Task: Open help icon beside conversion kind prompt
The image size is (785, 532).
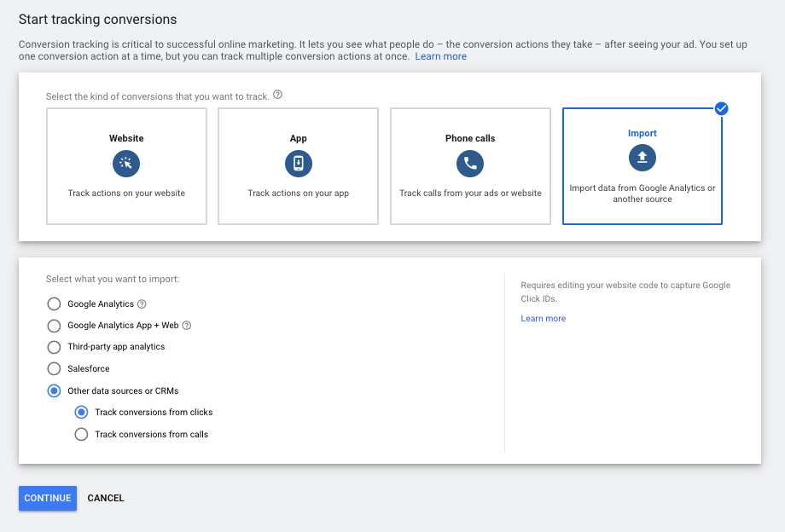Action: click(x=278, y=95)
